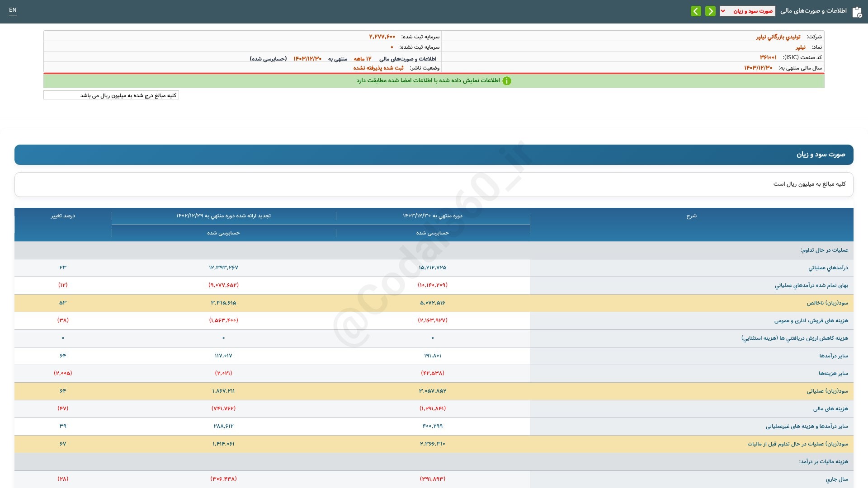Click the value ۴۰۰,۲۹۹ non-operating item
868x488 pixels.
pyautogui.click(x=433, y=426)
